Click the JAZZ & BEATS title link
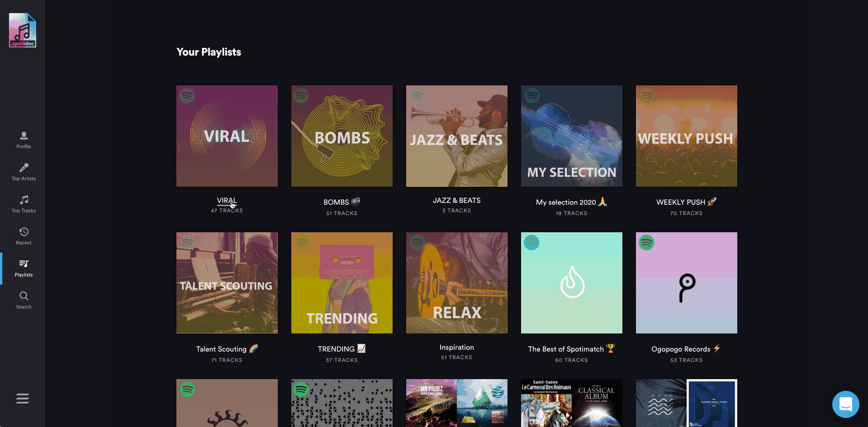868x427 pixels. tap(457, 200)
